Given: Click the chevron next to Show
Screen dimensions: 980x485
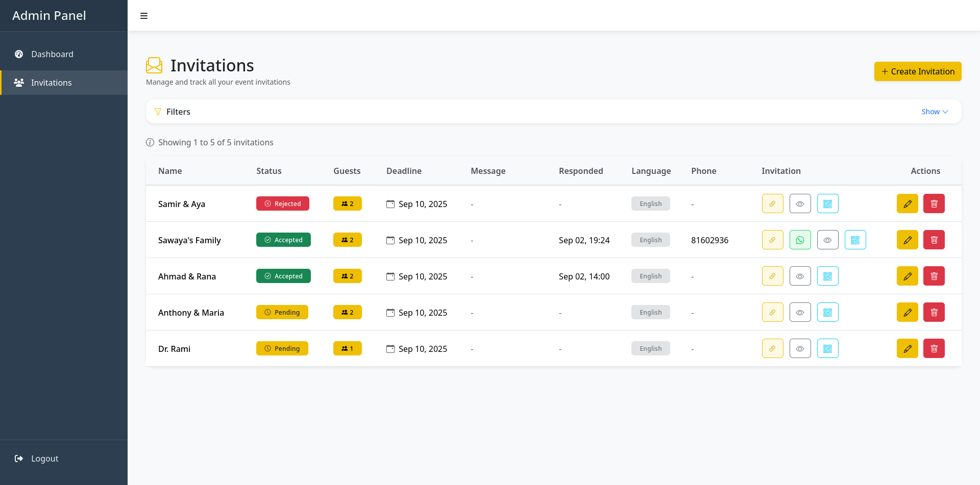Looking at the screenshot, I should pyautogui.click(x=946, y=112).
